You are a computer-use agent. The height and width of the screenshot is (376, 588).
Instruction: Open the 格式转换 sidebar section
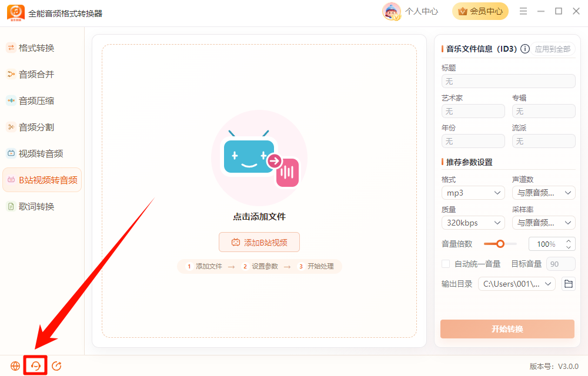(42, 48)
